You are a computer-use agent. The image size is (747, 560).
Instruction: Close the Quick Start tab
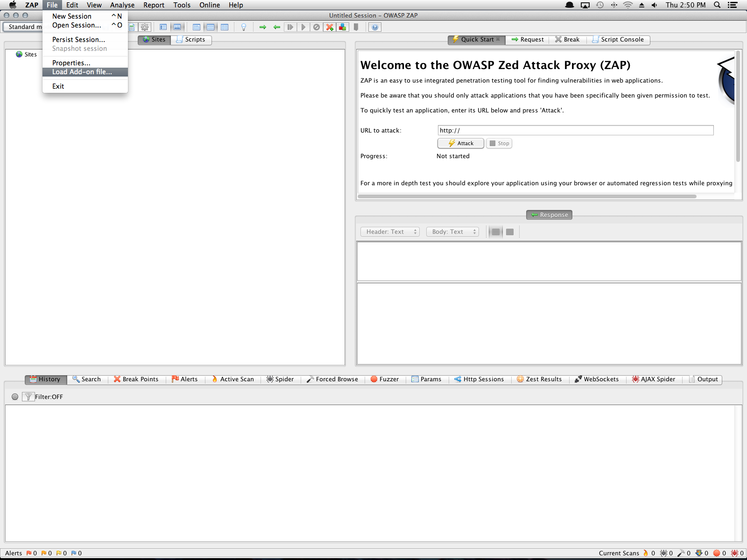498,39
